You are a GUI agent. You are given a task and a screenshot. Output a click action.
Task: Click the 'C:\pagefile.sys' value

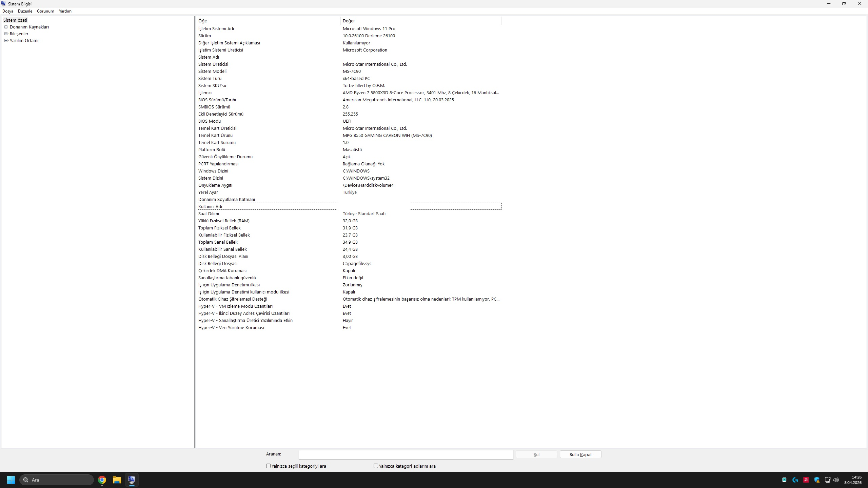coord(357,264)
